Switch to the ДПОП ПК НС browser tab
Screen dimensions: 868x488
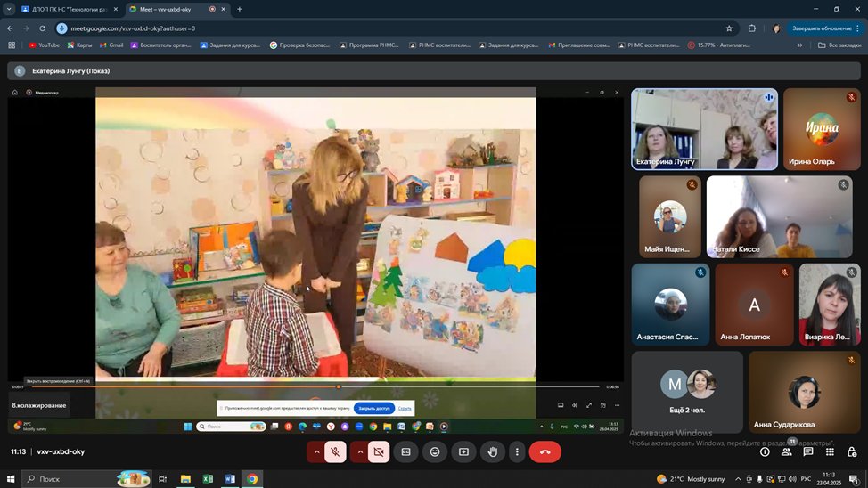click(69, 10)
